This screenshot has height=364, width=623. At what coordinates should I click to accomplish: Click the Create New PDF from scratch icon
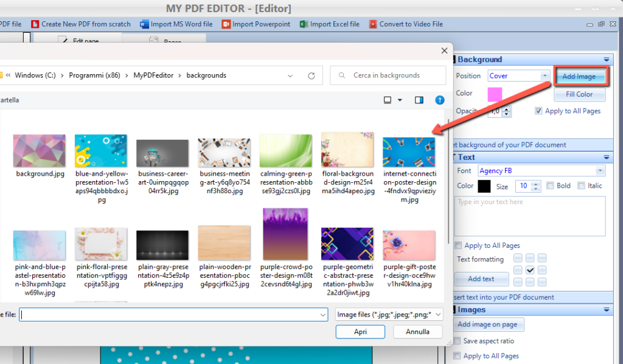click(35, 24)
